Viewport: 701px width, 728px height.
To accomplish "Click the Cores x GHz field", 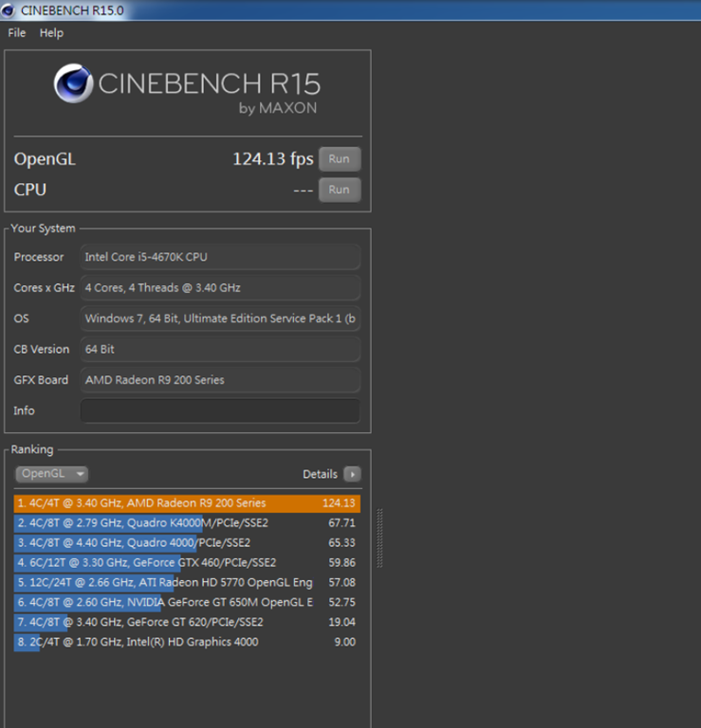I will (220, 288).
